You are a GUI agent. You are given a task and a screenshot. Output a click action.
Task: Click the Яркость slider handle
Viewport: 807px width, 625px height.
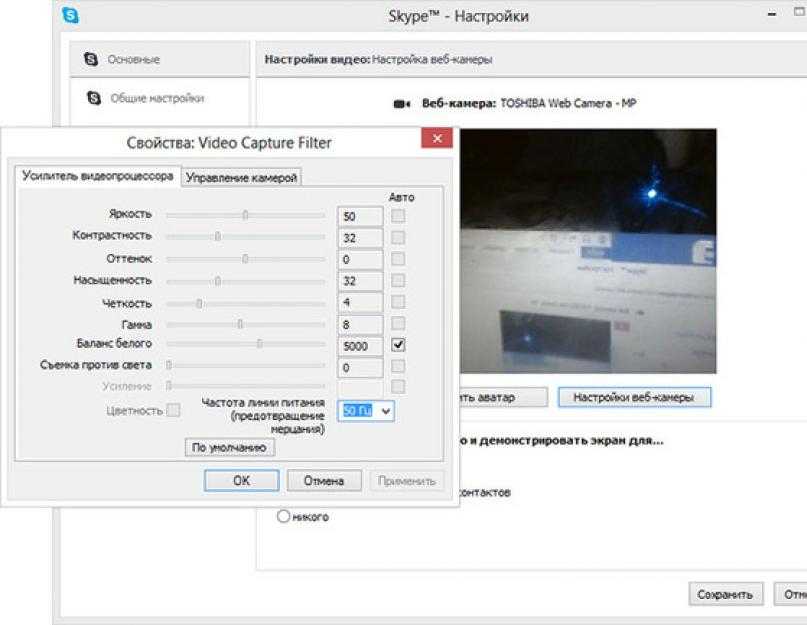245,215
